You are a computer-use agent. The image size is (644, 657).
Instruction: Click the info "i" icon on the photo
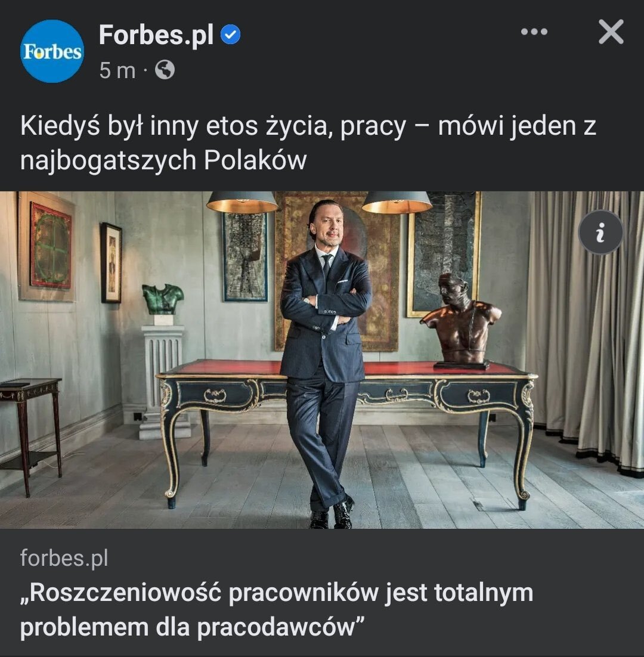600,232
